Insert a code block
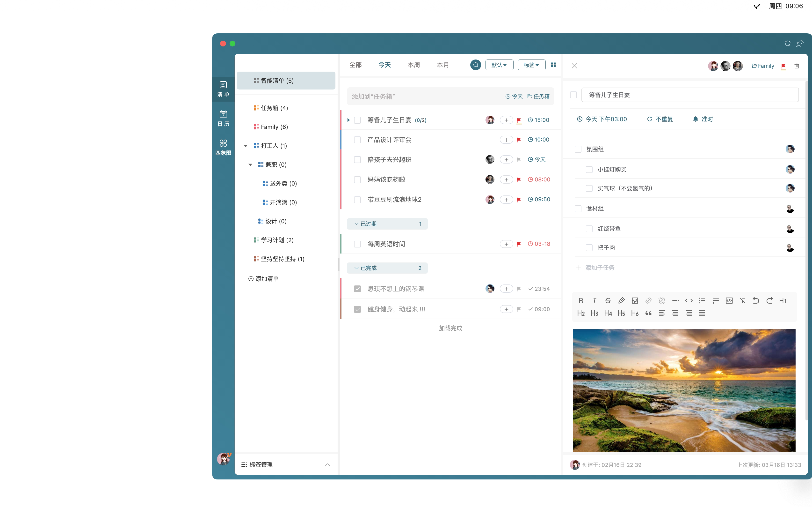 729,301
